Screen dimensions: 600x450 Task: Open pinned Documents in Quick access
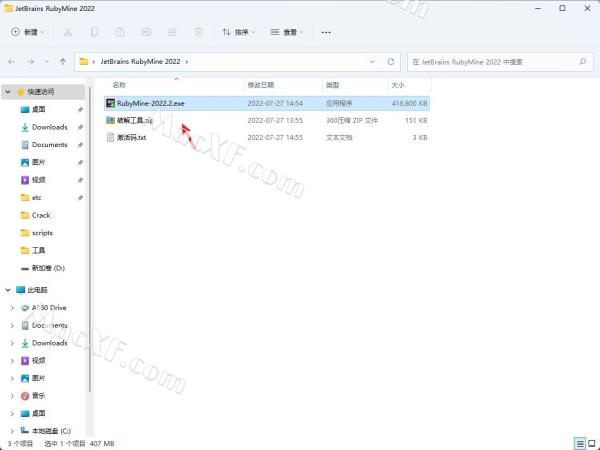49,145
